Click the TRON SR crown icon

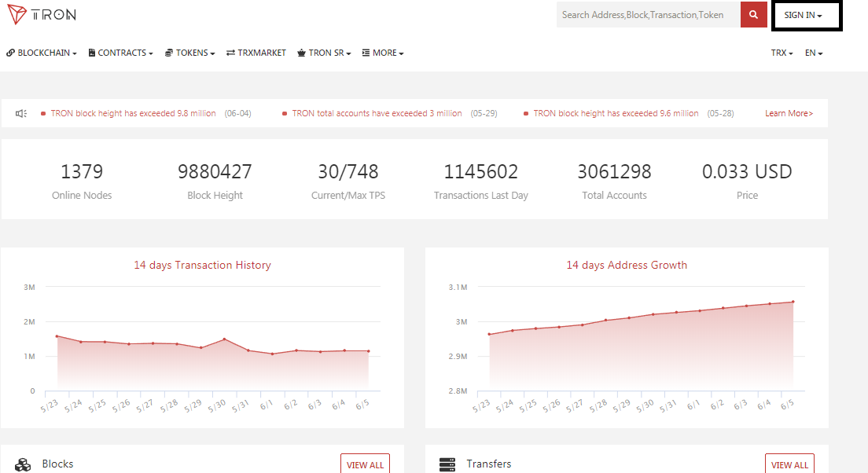point(302,53)
